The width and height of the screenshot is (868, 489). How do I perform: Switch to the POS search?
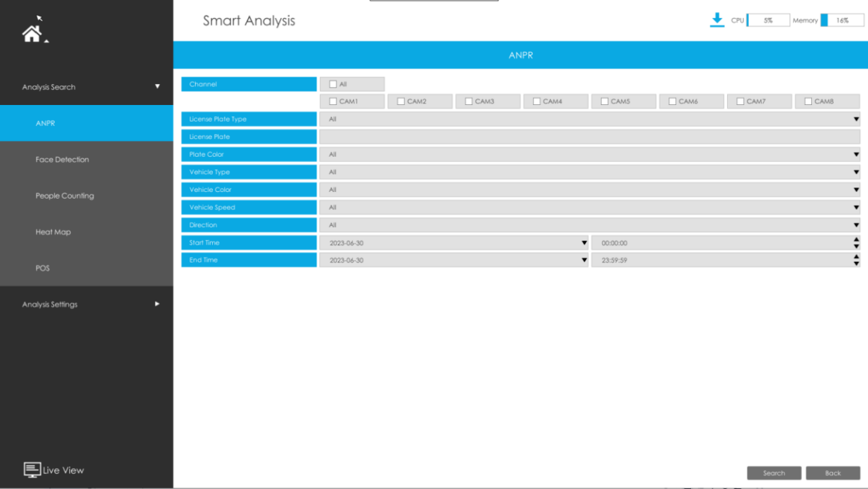click(86, 268)
